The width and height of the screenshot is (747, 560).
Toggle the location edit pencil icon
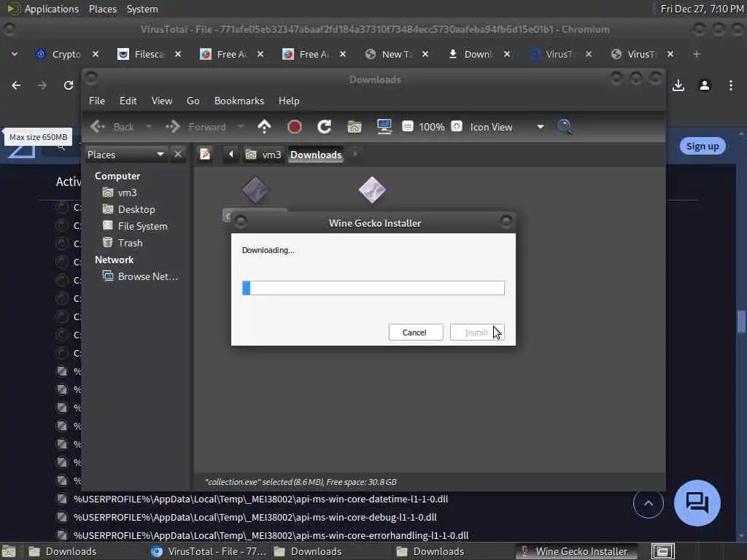(205, 155)
